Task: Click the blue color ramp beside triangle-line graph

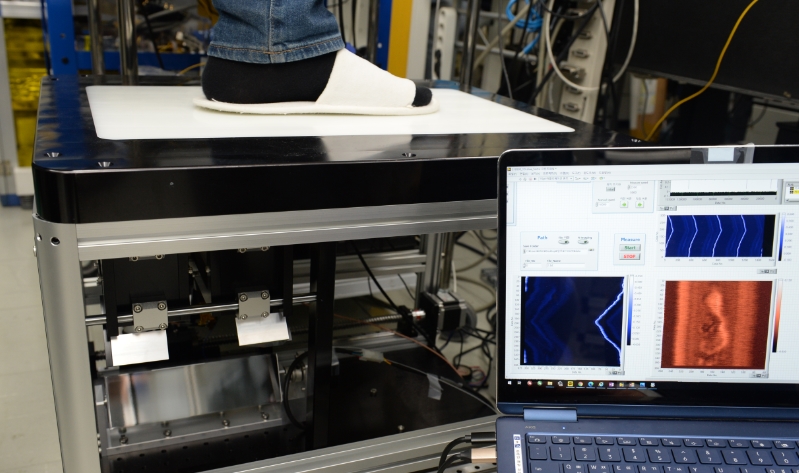Action: [631, 311]
